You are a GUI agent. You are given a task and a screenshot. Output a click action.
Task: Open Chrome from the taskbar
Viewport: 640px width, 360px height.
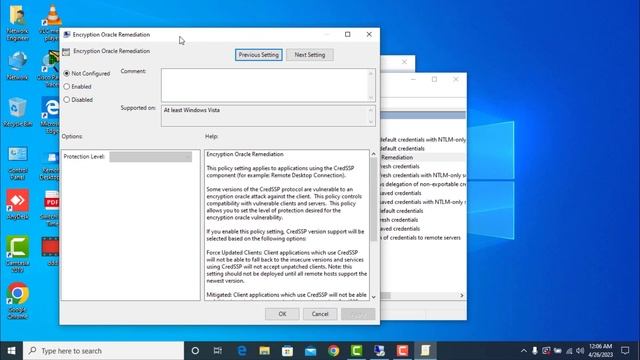[x=333, y=351]
